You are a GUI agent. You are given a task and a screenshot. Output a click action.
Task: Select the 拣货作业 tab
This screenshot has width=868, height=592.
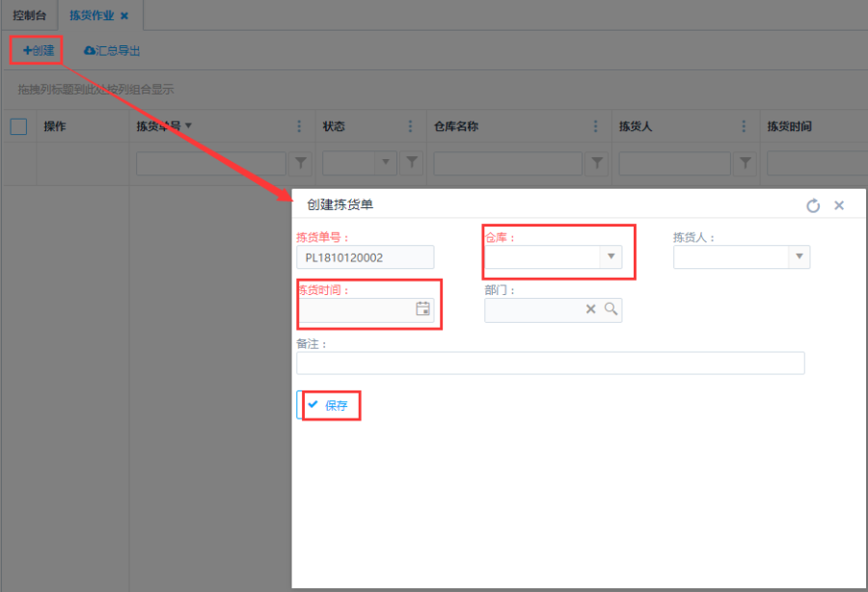point(92,15)
